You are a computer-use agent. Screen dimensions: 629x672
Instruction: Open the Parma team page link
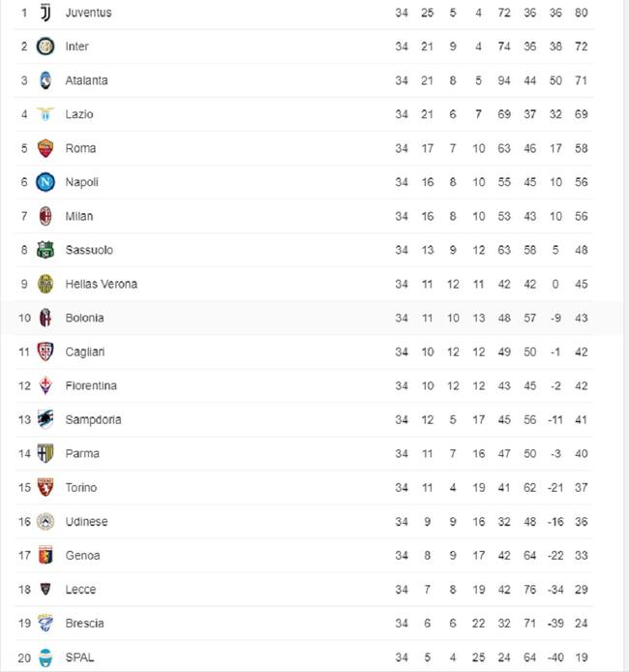[82, 453]
